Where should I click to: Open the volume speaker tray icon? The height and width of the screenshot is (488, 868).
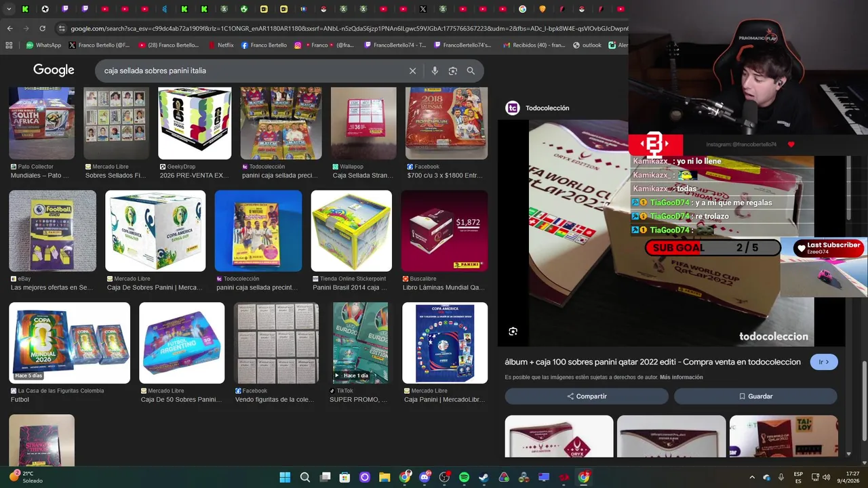pyautogui.click(x=826, y=477)
